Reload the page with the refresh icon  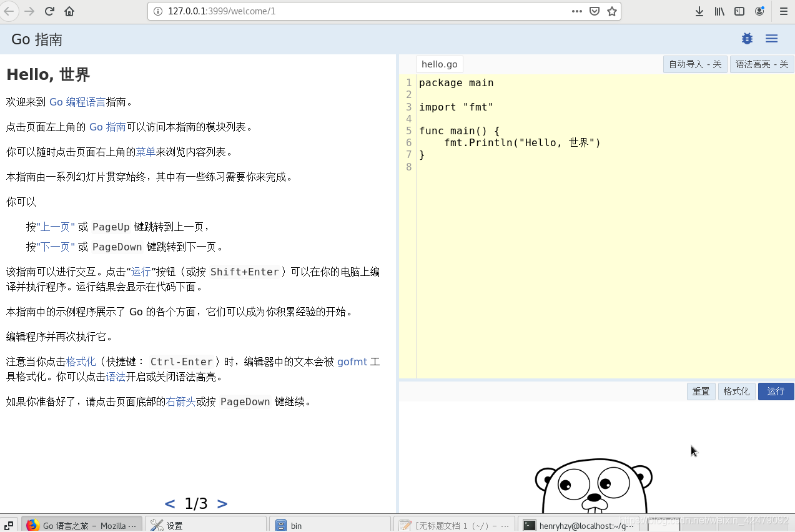coord(49,11)
